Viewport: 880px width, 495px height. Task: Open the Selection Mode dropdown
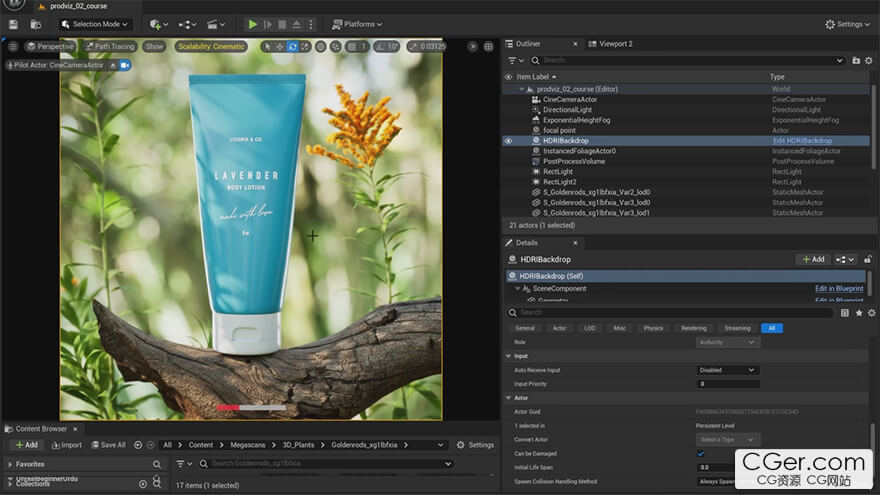click(x=92, y=24)
